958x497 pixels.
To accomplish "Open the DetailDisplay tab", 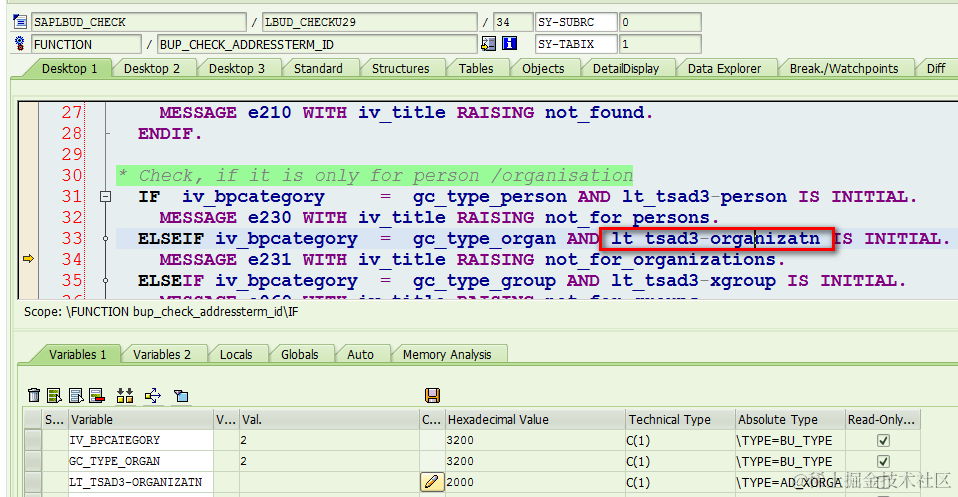I will (626, 68).
